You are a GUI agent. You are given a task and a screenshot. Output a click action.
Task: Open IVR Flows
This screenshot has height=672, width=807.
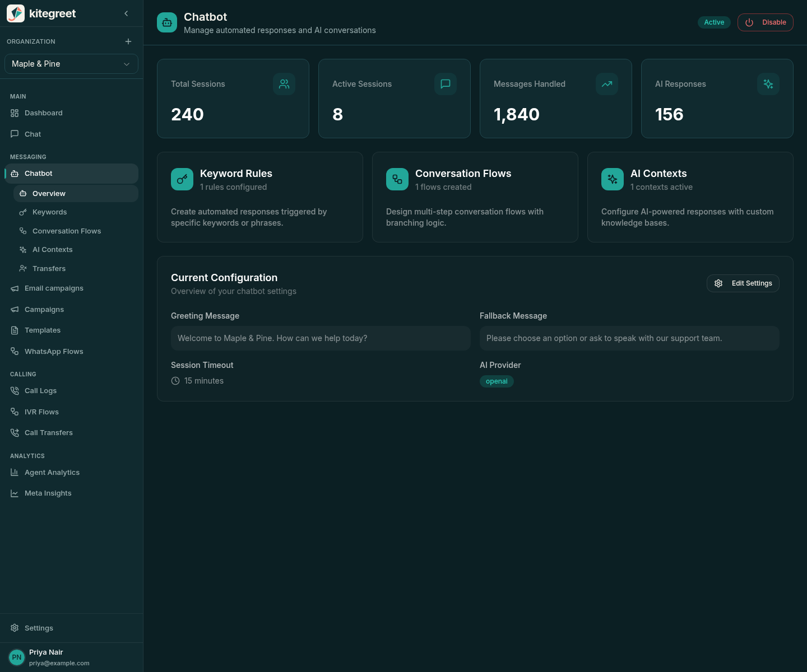71,412
